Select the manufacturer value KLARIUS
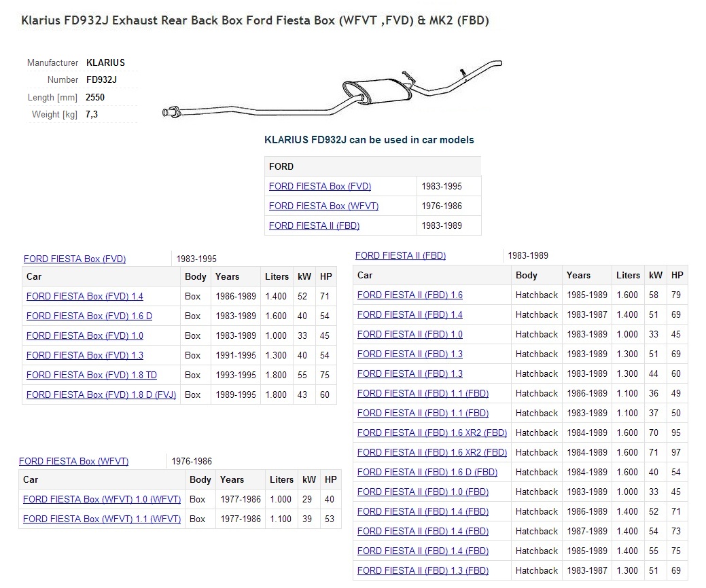 click(105, 63)
